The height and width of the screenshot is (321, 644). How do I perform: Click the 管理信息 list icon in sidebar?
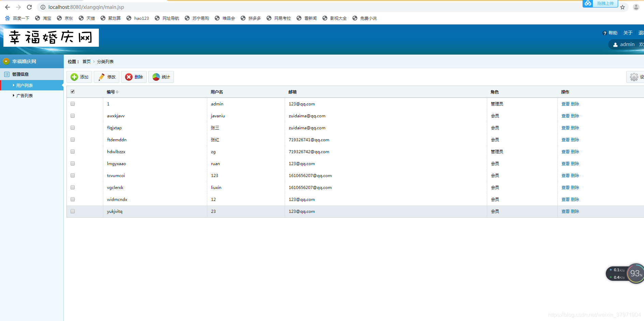click(x=6, y=74)
